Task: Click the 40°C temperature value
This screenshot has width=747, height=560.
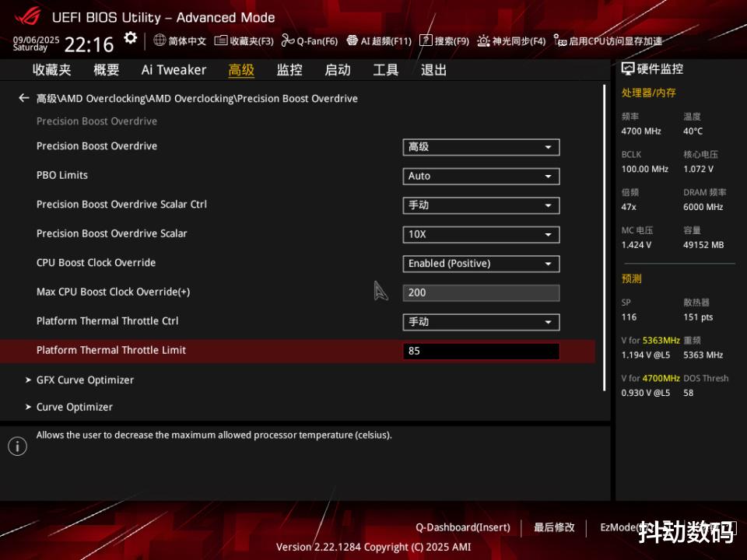Action: tap(693, 131)
